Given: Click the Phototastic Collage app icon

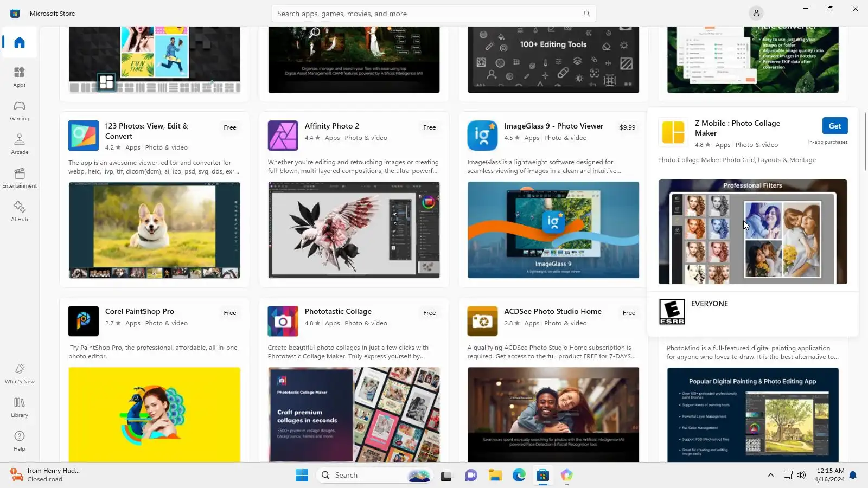Looking at the screenshot, I should (283, 321).
